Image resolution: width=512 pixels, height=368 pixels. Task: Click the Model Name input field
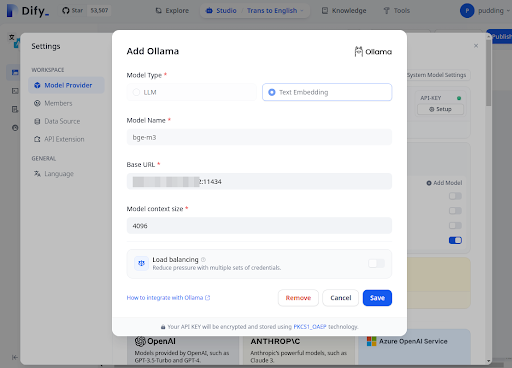(x=259, y=137)
